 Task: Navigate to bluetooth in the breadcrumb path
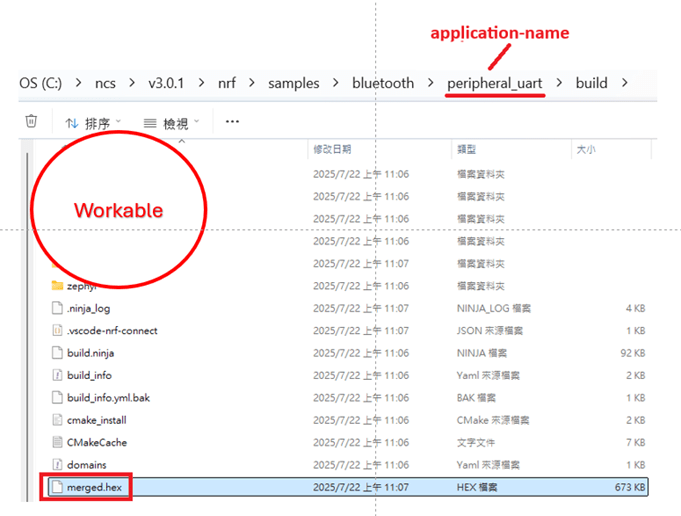coord(382,83)
